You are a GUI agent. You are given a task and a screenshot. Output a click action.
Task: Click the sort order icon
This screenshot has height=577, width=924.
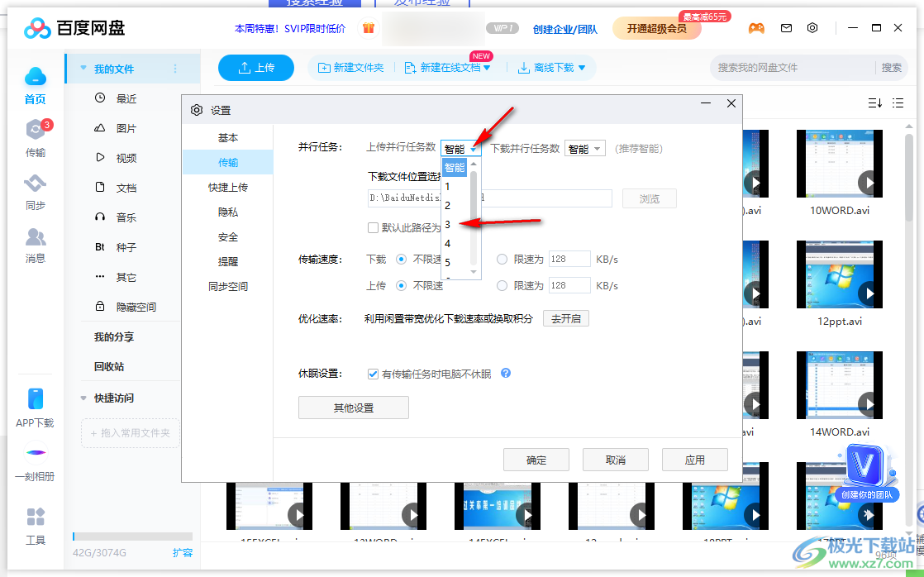[x=875, y=103]
